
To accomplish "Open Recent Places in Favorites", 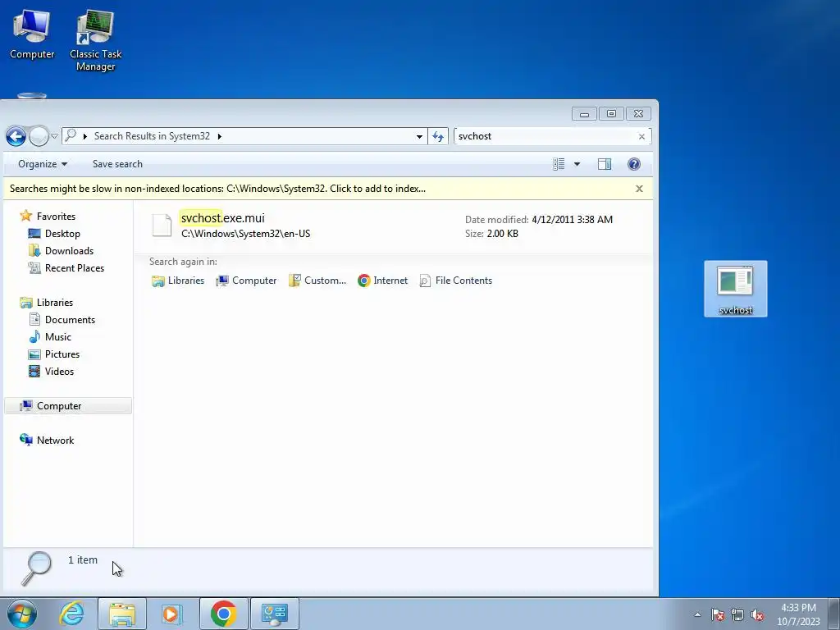I will 75,268.
